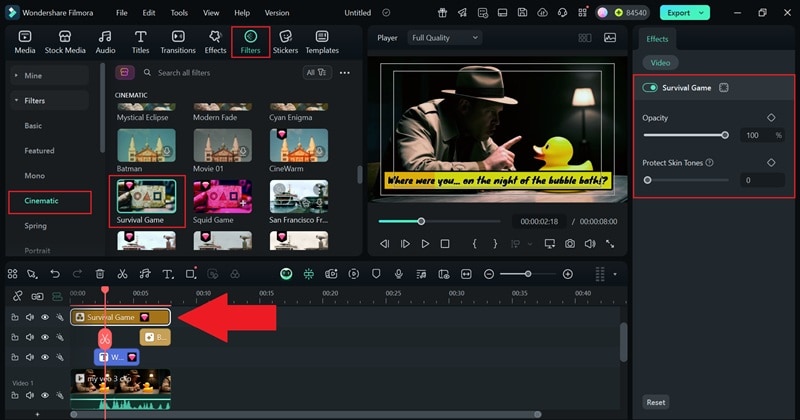
Task: Click the split scissors icon in timeline toolbar
Action: pos(122,274)
